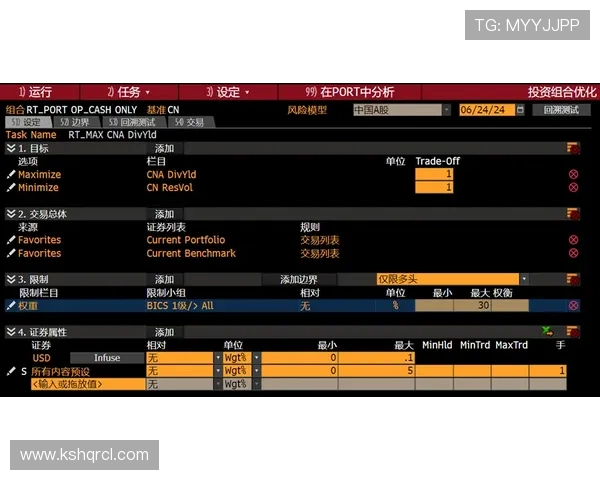Edit the 权重 constraint pencil icon
The image size is (600, 480).
pyautogui.click(x=11, y=305)
